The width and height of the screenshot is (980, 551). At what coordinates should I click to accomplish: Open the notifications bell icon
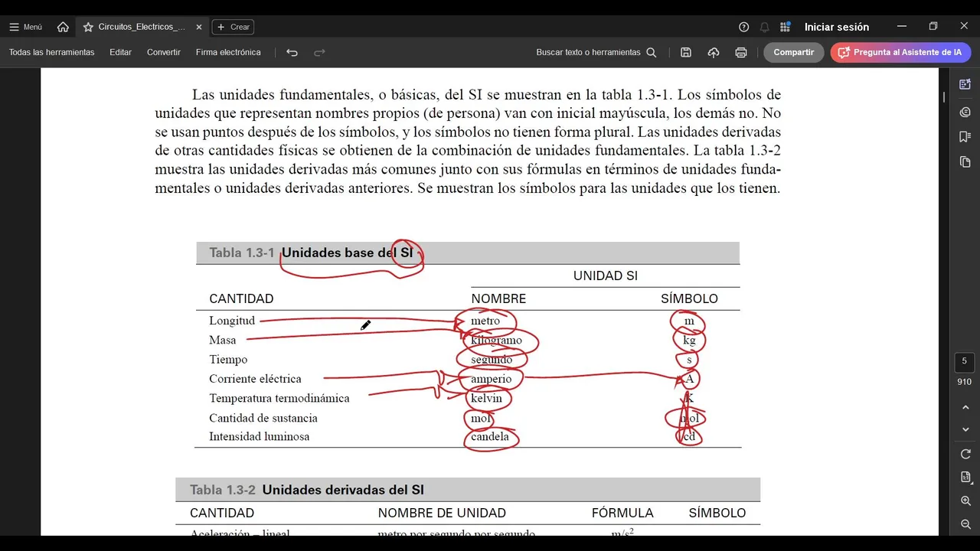tap(764, 27)
